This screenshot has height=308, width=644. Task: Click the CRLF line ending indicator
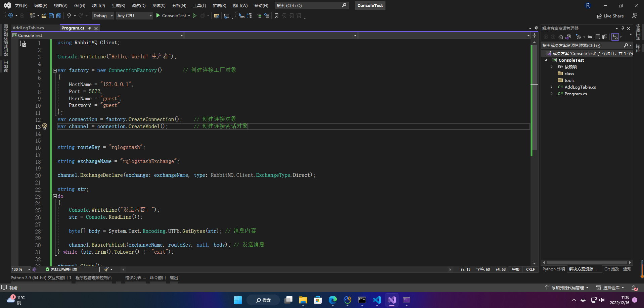[x=531, y=269]
